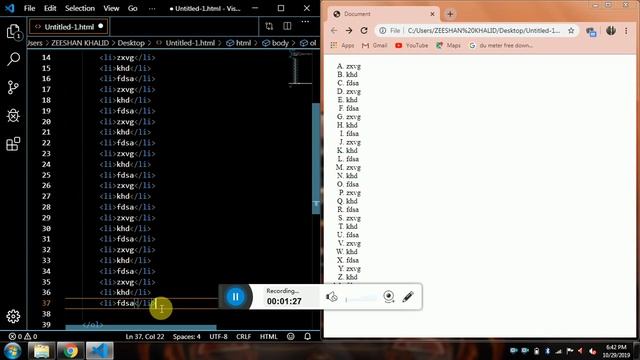Open the du meter free download bookmark

click(x=501, y=45)
